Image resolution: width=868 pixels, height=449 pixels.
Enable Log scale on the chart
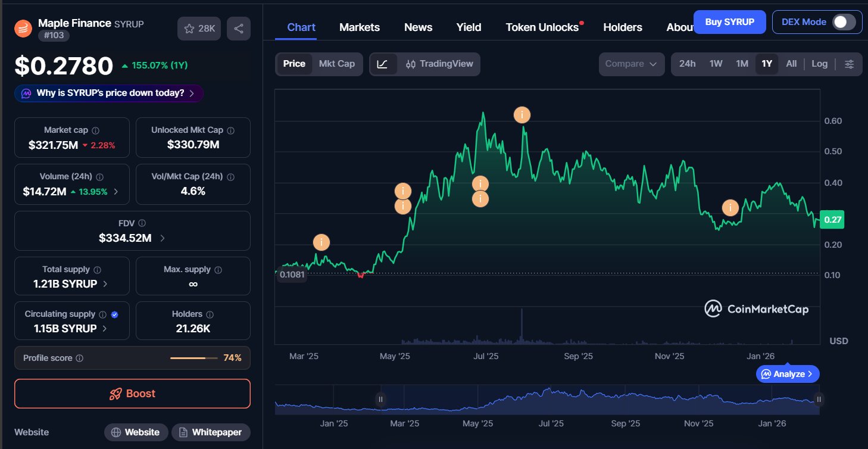click(819, 64)
